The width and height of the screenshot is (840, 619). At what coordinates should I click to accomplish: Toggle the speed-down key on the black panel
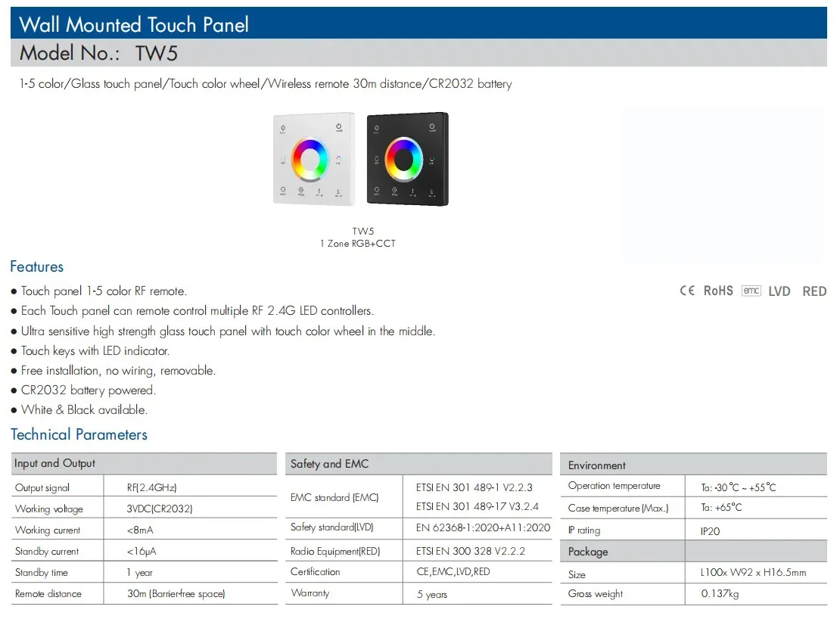click(431, 190)
